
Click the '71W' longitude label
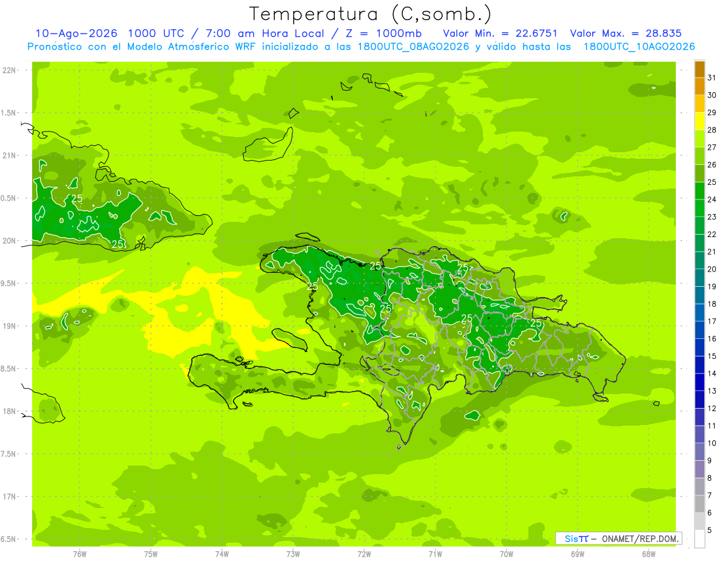pos(435,554)
